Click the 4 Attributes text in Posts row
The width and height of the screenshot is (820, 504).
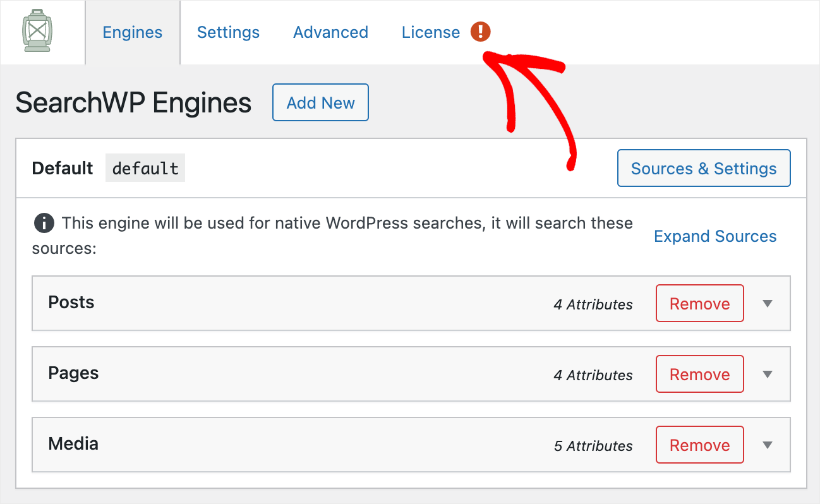[x=593, y=304]
